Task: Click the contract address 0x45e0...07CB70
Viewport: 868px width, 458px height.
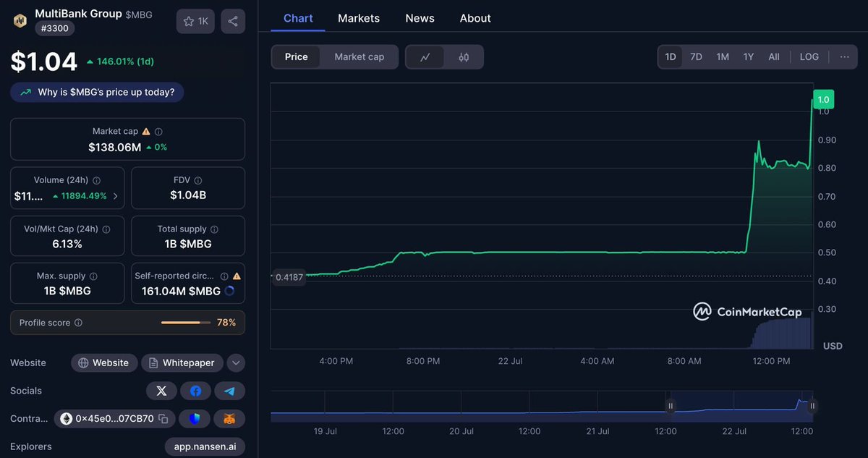Action: [x=114, y=418]
